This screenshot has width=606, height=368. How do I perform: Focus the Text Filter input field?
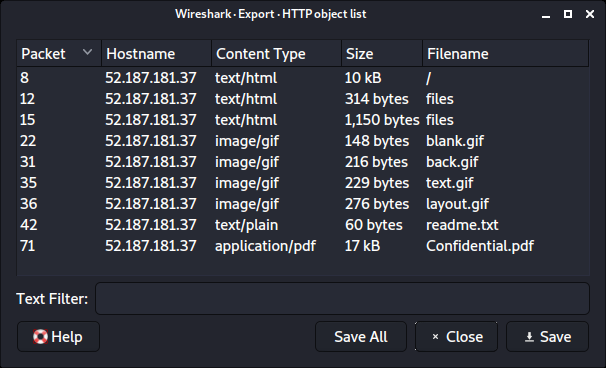[342, 298]
